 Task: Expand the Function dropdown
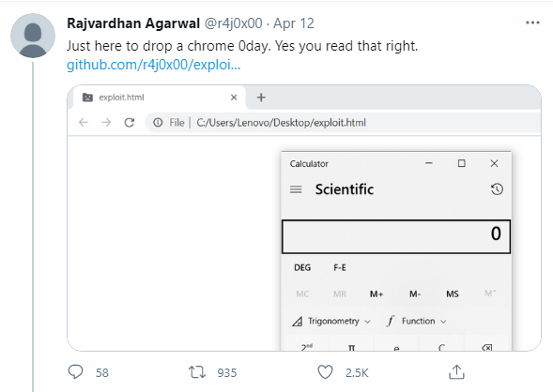417,322
